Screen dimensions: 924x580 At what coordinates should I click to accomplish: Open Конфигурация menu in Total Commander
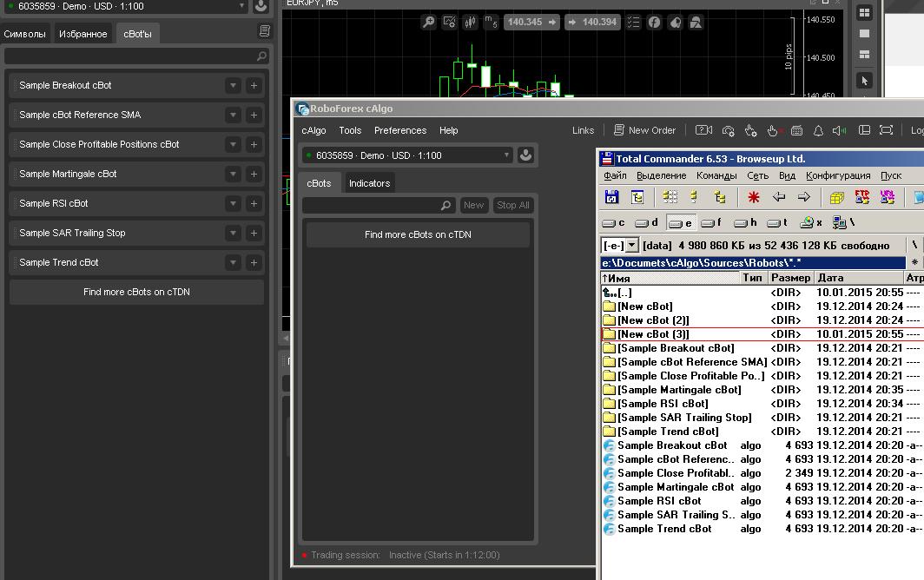point(838,175)
